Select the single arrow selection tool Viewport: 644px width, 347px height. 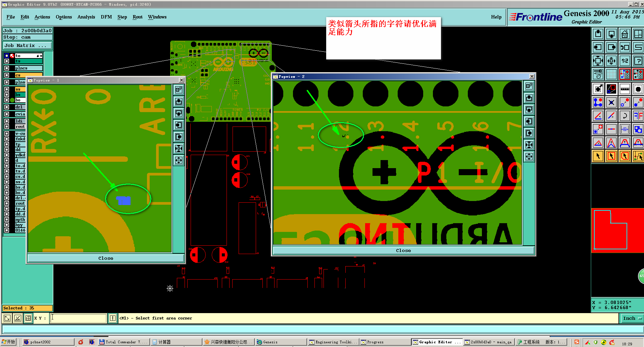pos(598,156)
